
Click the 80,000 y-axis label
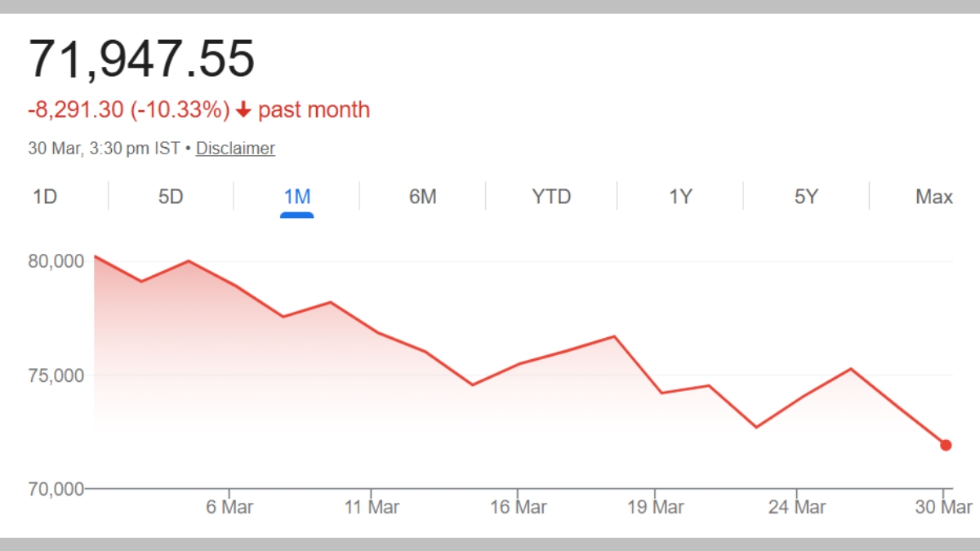pos(56,262)
